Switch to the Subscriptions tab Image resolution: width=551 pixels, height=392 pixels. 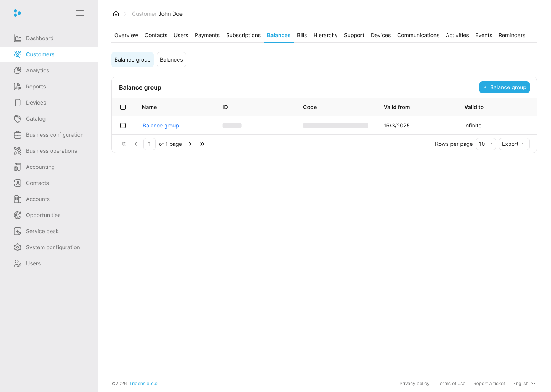point(243,35)
